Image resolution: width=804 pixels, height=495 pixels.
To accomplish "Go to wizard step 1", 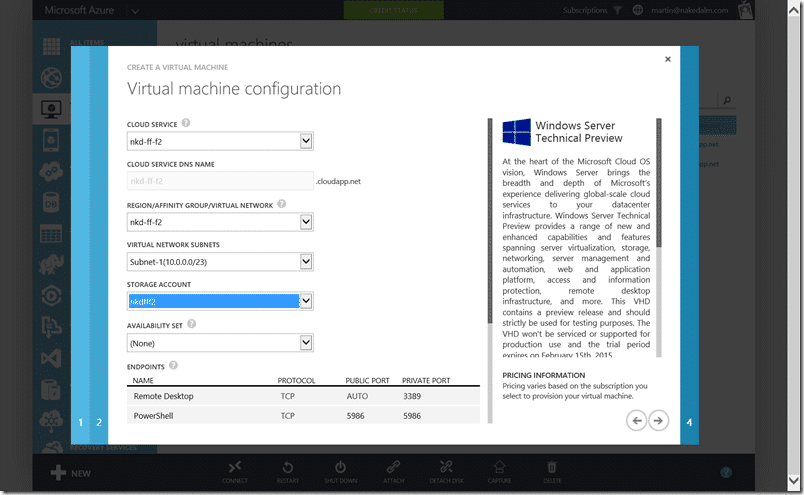I will (81, 422).
